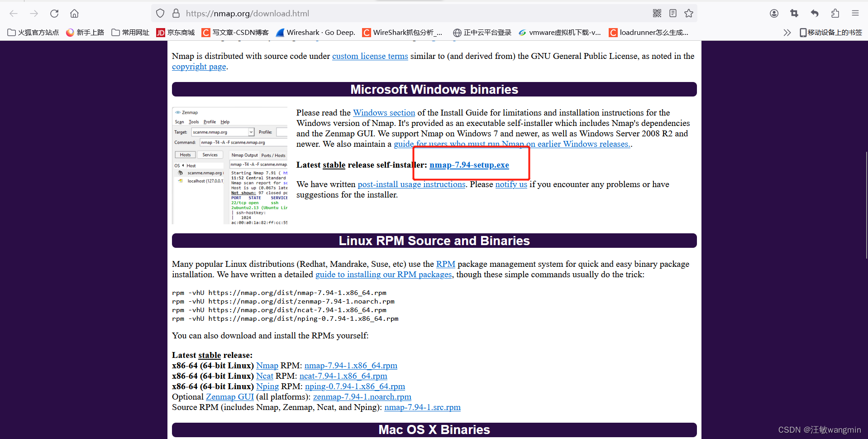Open the Wireshark · Go Deep bookmark
Viewport: 868px width, 439px height.
tap(315, 33)
